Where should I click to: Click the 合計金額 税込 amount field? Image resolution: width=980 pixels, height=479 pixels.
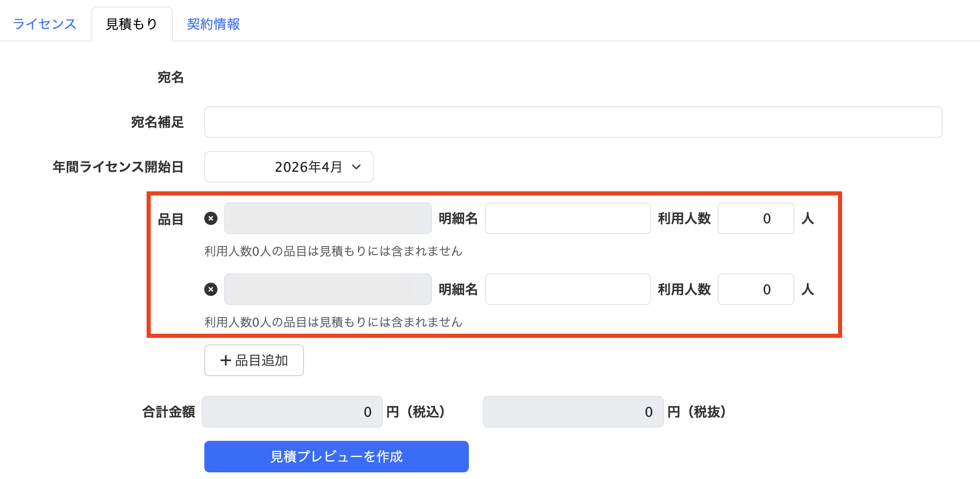292,412
